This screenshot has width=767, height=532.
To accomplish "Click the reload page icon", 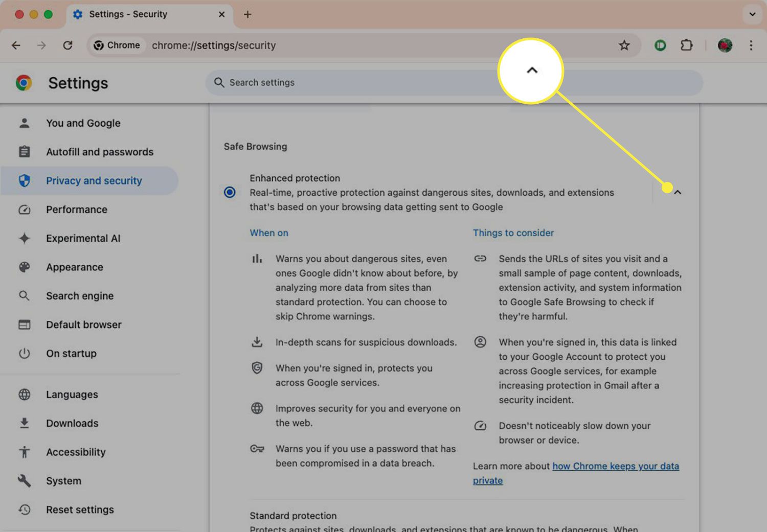I will [x=67, y=45].
